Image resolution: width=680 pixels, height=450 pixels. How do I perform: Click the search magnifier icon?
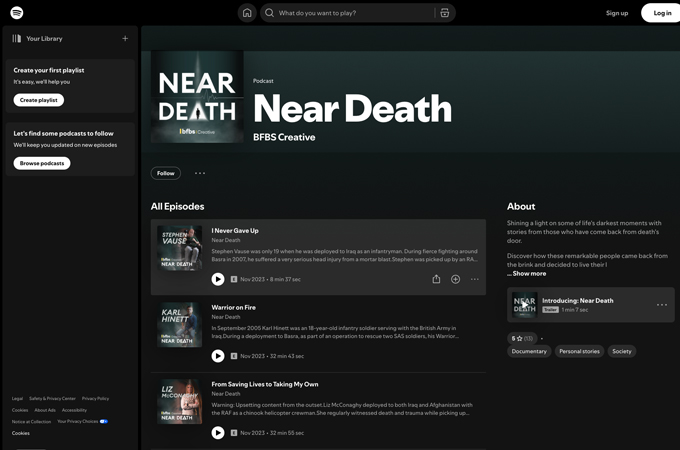click(x=269, y=13)
